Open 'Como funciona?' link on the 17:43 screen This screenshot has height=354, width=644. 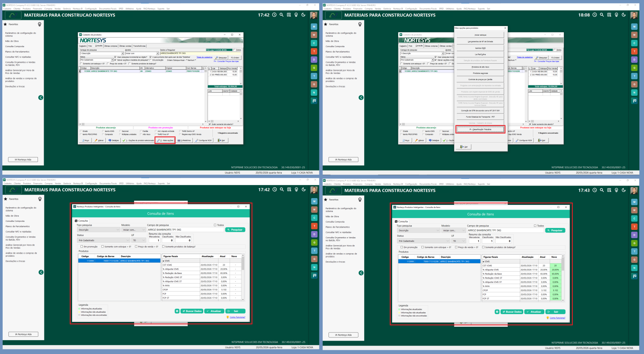pos(557,318)
